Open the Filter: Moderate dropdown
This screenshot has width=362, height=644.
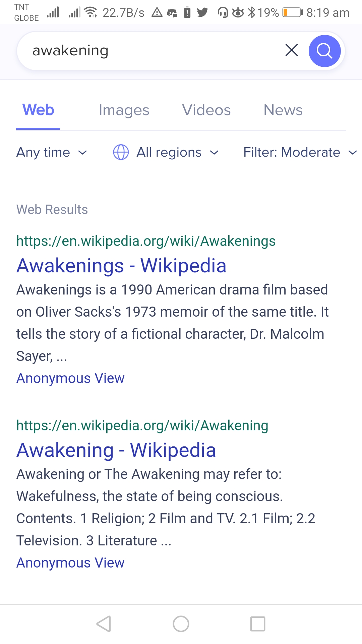pyautogui.click(x=300, y=152)
